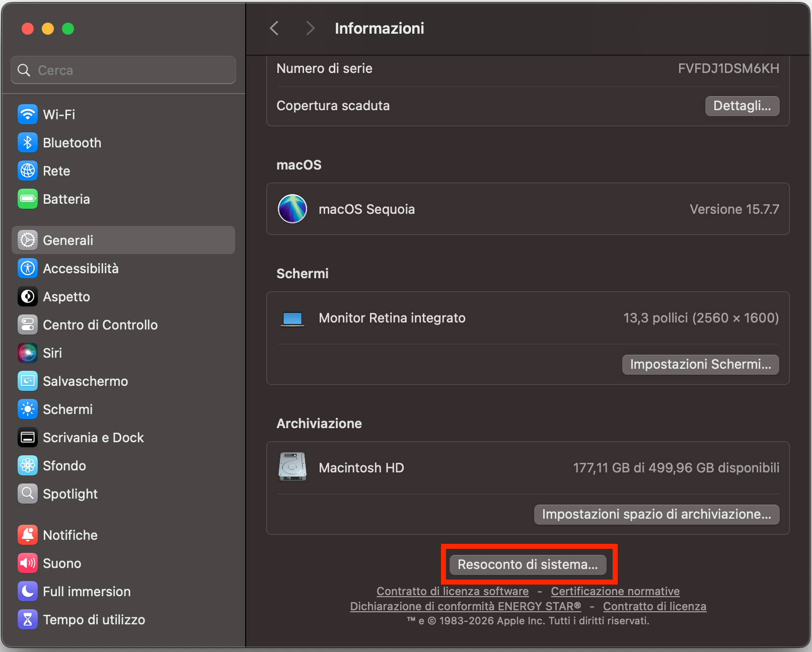Open Accessibilità icon in sidebar
This screenshot has height=652, width=812.
28,268
